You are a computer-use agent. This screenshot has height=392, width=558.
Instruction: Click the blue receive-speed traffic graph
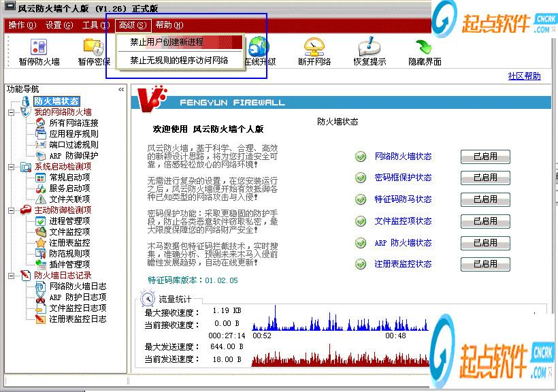pos(340,318)
